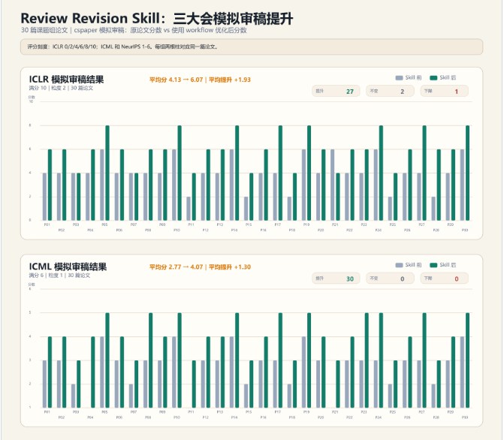Click the scoring scale note banner
Screen dimensions: 504x440
tap(252, 47)
